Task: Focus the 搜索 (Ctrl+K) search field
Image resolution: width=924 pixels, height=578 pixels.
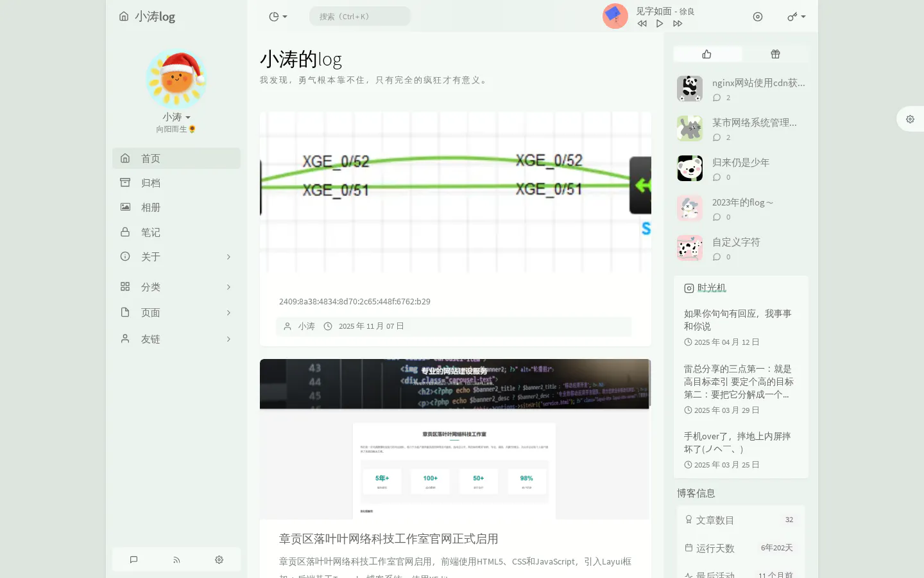Action: click(x=360, y=16)
